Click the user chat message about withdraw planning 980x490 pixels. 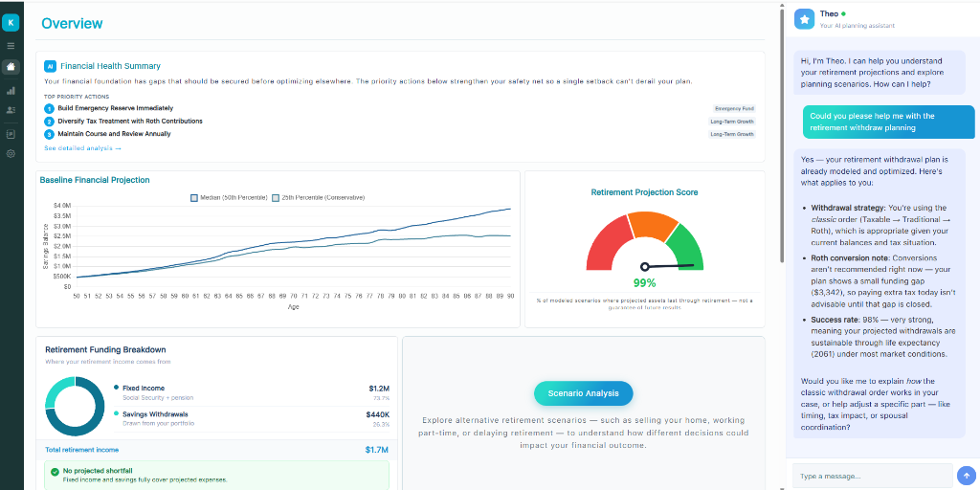[x=889, y=122]
